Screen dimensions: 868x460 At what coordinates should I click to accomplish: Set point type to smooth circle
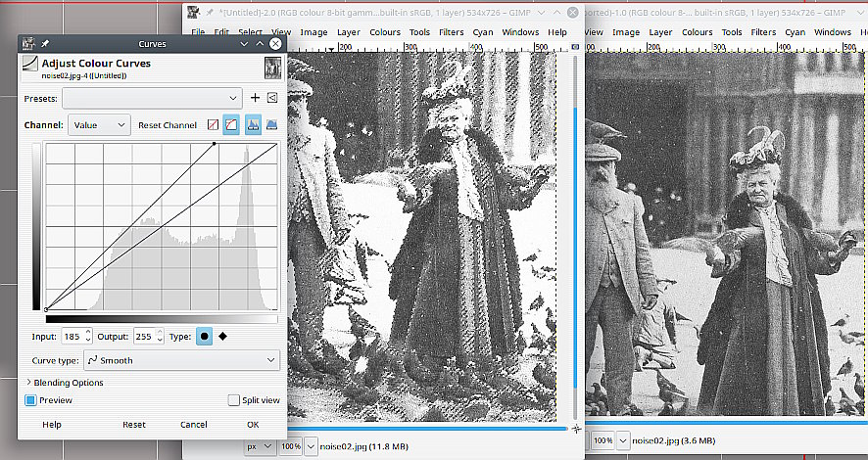pos(205,337)
